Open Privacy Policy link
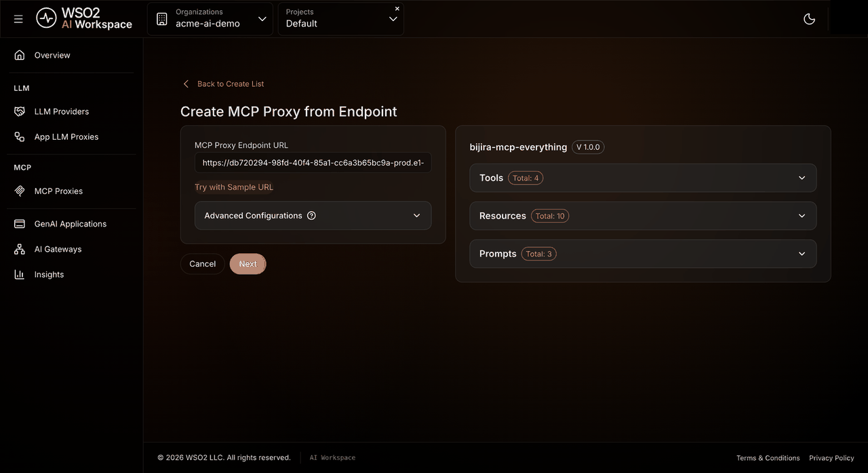The height and width of the screenshot is (473, 868). pos(831,458)
